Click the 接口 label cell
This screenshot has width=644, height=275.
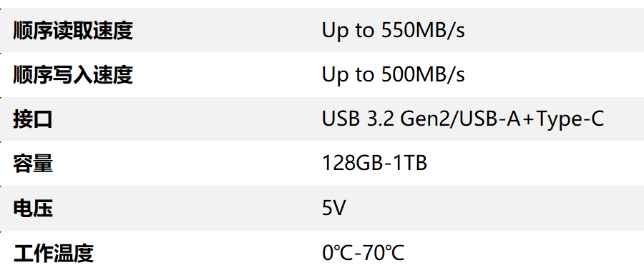33,119
